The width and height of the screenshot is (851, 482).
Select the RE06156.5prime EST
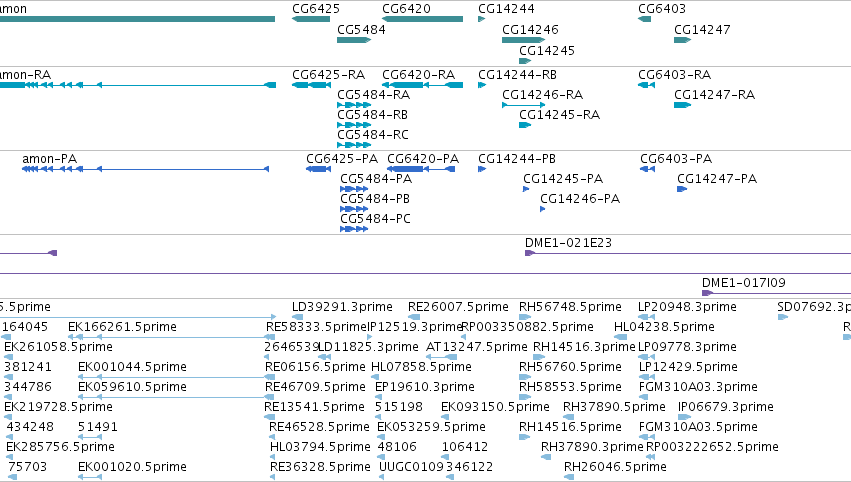(270, 377)
